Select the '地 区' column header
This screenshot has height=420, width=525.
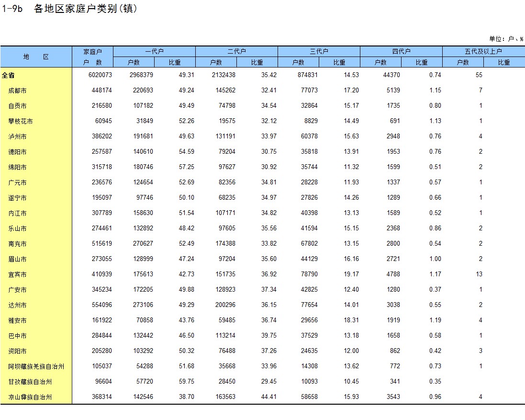[x=36, y=57]
